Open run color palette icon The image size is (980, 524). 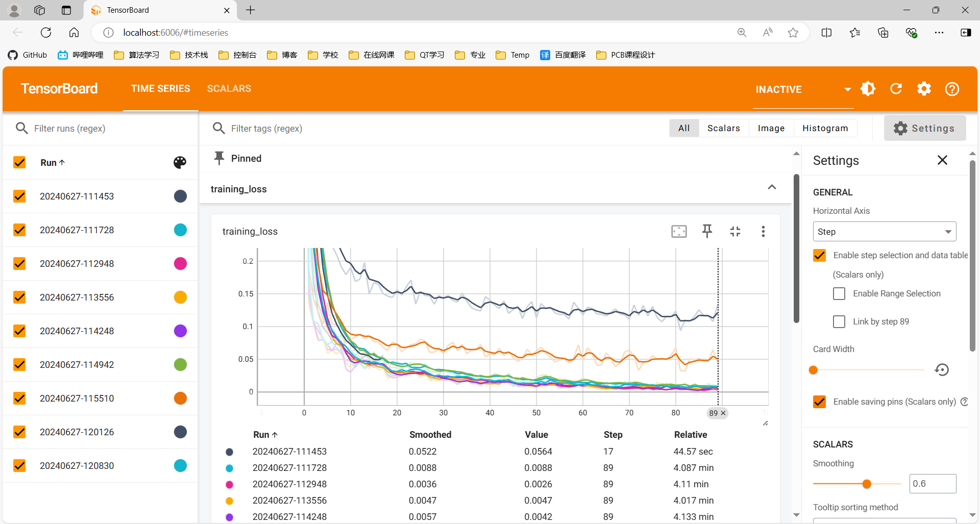click(x=180, y=162)
